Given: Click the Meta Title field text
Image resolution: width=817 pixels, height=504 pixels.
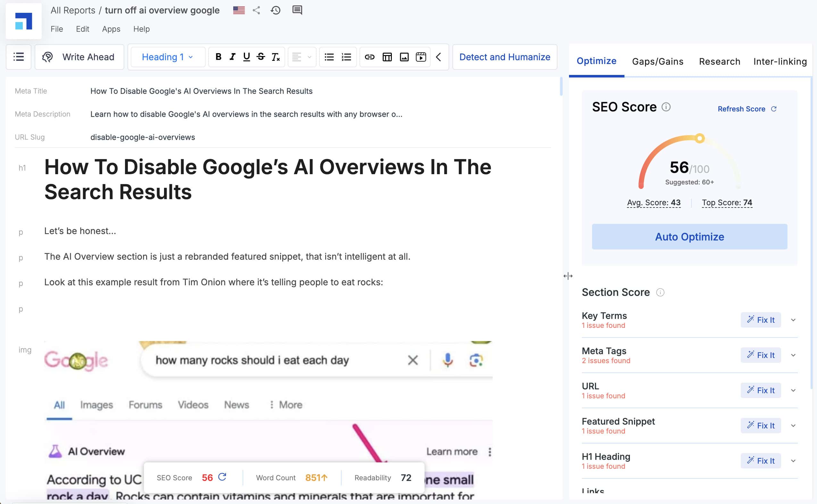Looking at the screenshot, I should click(202, 91).
